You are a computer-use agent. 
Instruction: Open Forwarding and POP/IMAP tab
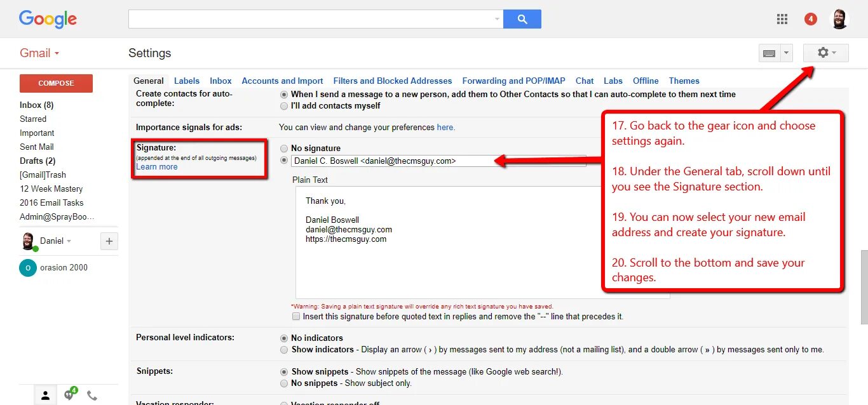[513, 81]
